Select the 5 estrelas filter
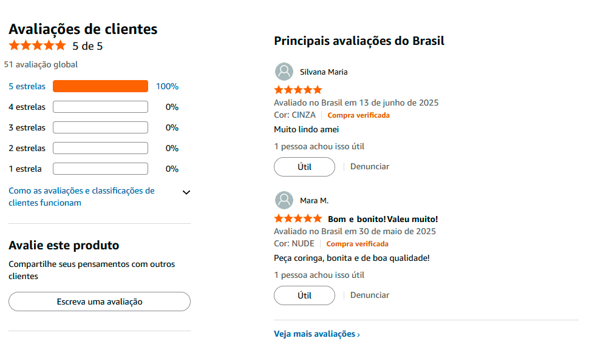The height and width of the screenshot is (364, 589). pyautogui.click(x=27, y=86)
